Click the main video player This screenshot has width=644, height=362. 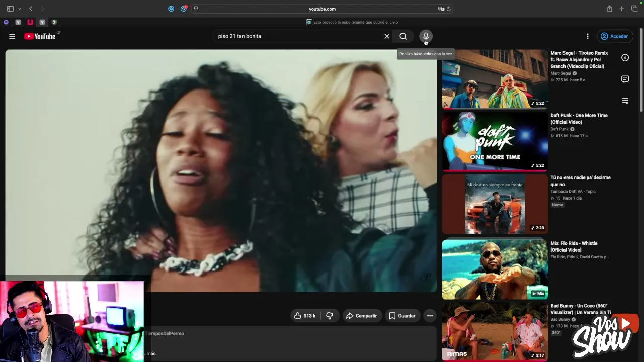[221, 170]
